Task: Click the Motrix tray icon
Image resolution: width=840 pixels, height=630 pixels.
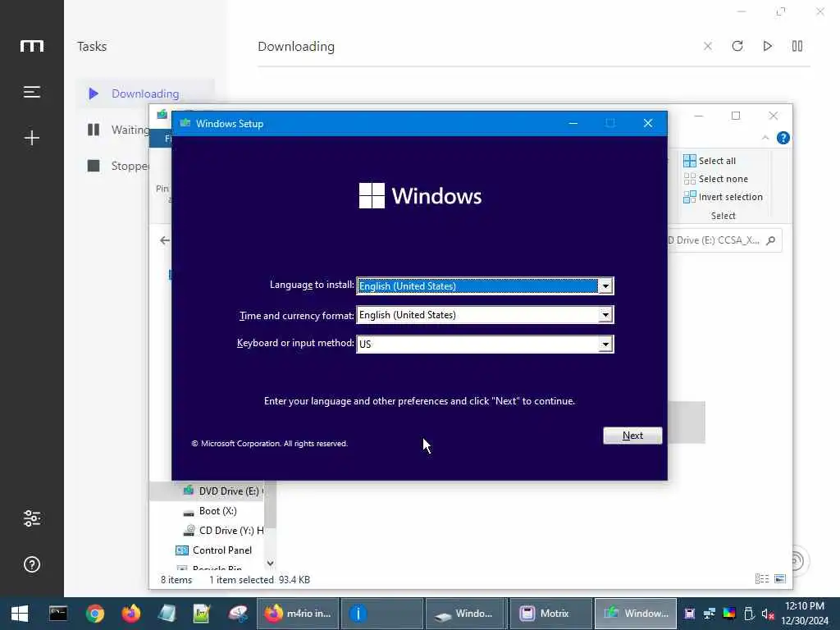Action: click(690, 614)
